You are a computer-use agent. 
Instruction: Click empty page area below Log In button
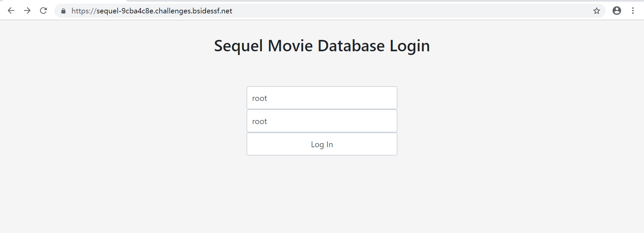click(322, 194)
